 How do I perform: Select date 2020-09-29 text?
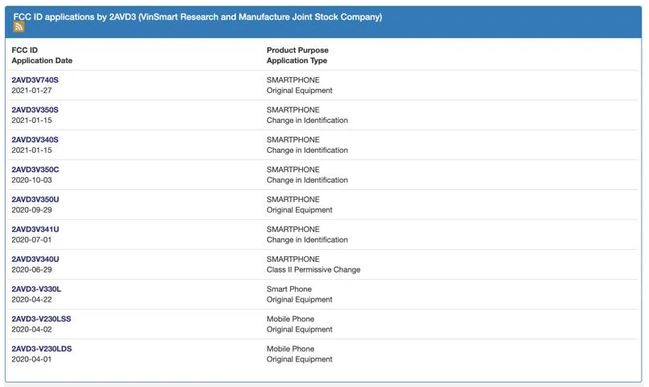32,210
